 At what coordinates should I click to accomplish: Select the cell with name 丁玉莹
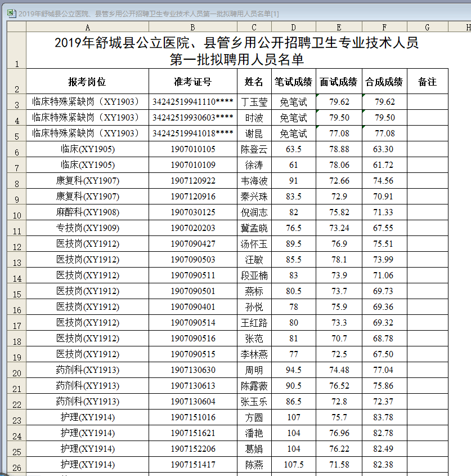point(254,102)
